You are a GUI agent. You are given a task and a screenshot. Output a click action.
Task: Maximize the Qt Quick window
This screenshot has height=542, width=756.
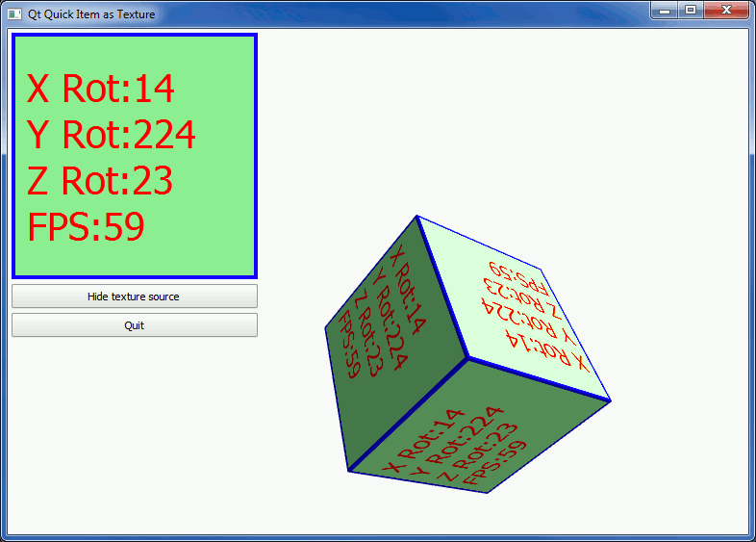coord(690,10)
